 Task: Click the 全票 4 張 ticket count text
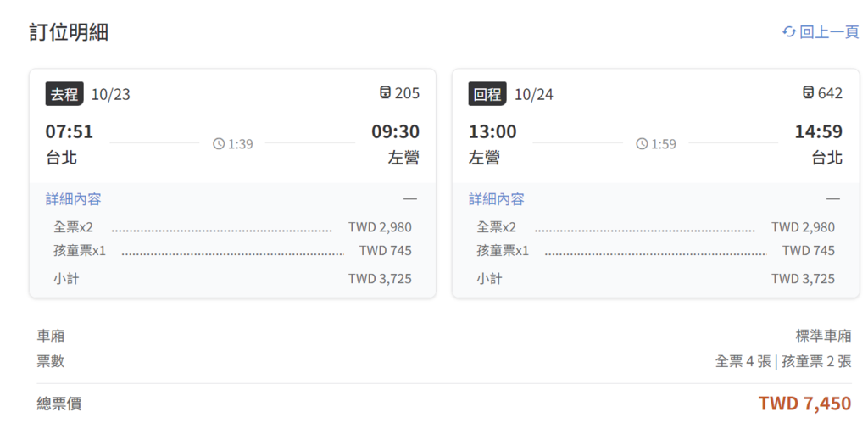tap(743, 361)
